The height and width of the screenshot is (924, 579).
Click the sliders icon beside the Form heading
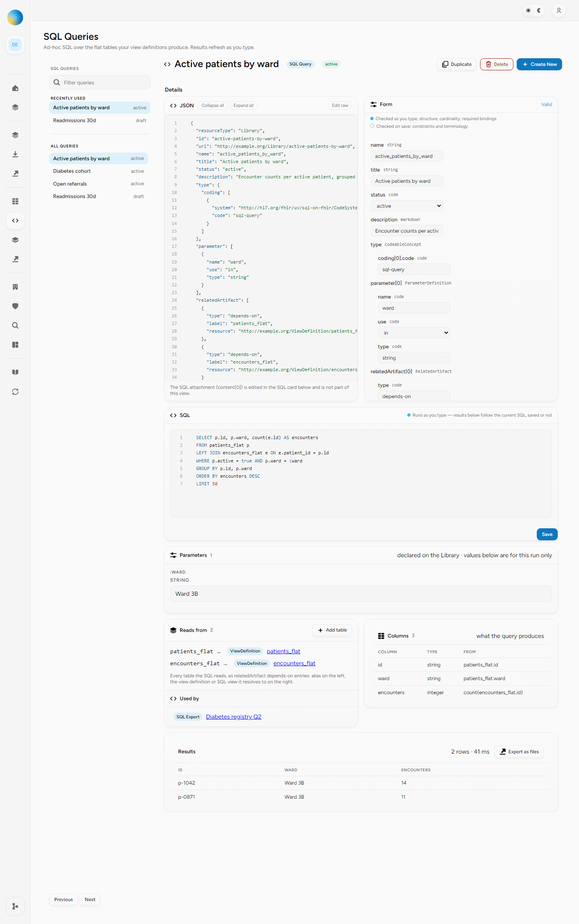pyautogui.click(x=374, y=104)
